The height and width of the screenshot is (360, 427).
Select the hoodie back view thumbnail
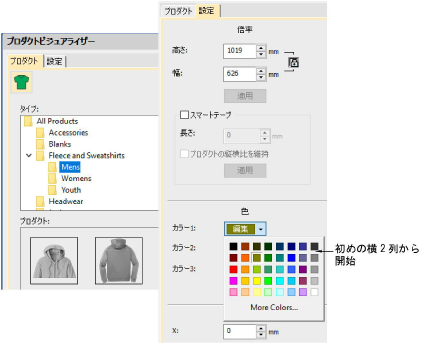click(x=119, y=261)
